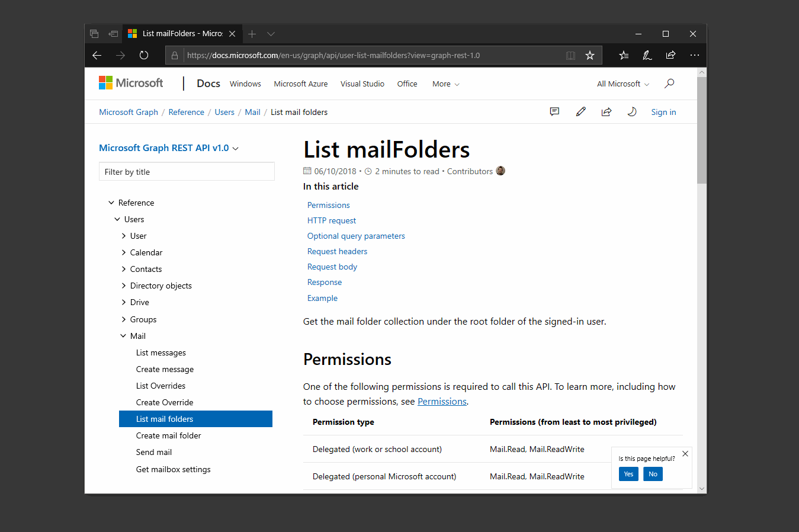Screen dimensions: 799x532
Task: Jump to Request headers section link
Action: [337, 251]
